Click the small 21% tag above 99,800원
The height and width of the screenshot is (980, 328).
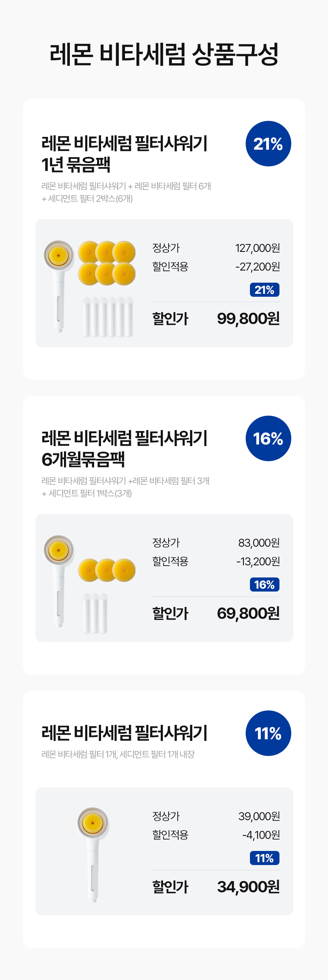coord(264,290)
